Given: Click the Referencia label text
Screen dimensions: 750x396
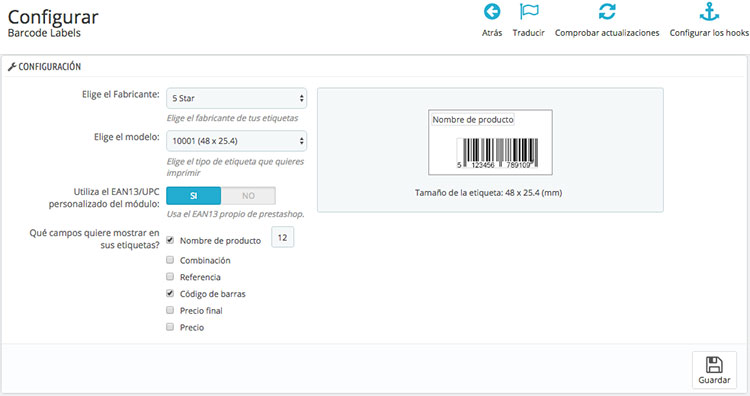Looking at the screenshot, I should point(200,277).
